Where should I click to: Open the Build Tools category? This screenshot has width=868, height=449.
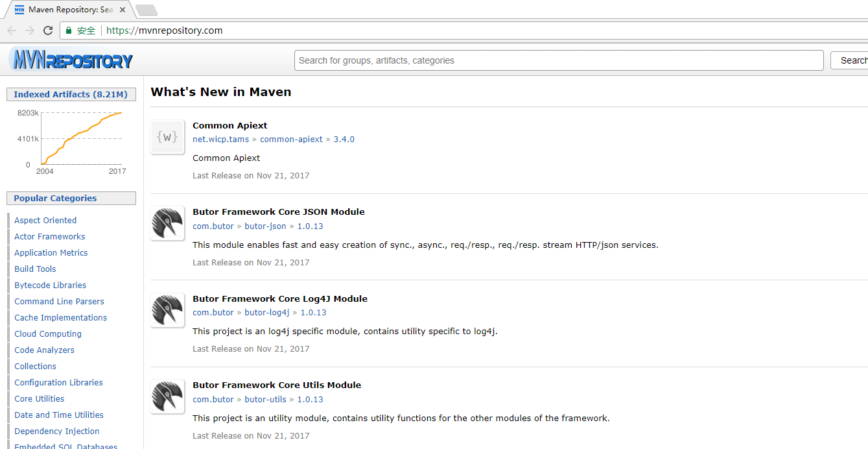35,269
